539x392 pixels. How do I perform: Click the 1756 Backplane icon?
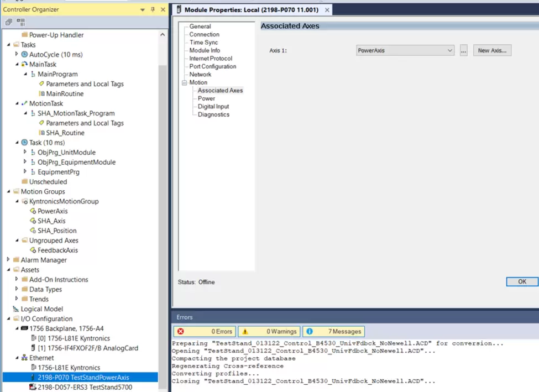24,328
